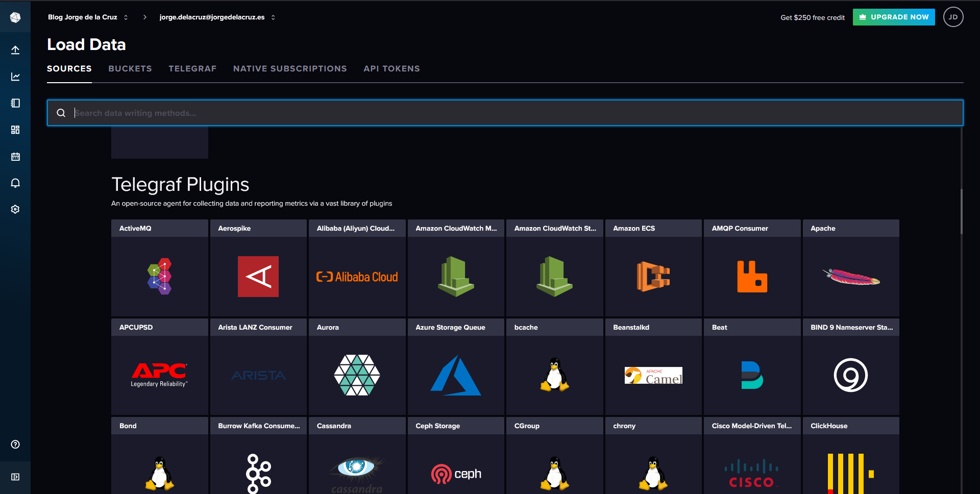This screenshot has height=494, width=980.
Task: Select the bcache penguin logo
Action: pos(555,375)
